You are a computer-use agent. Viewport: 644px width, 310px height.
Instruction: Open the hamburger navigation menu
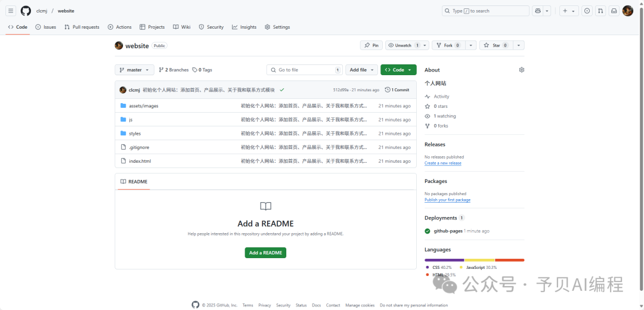[11, 11]
